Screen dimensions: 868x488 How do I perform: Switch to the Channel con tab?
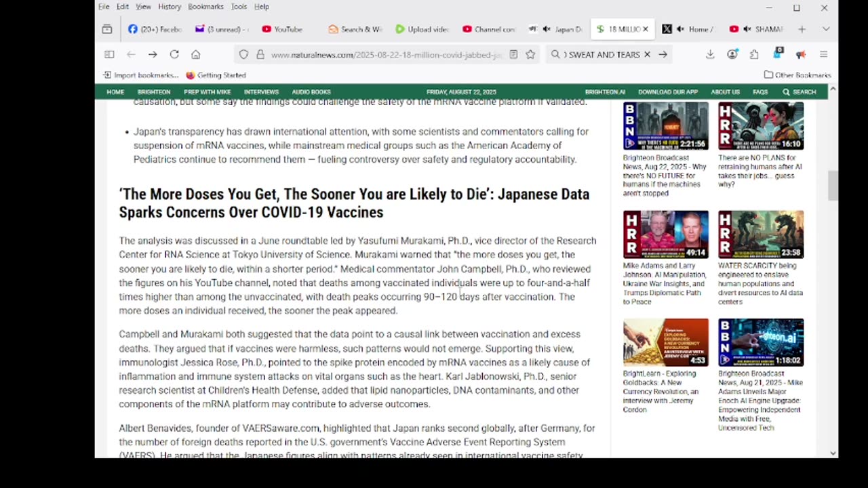(488, 29)
